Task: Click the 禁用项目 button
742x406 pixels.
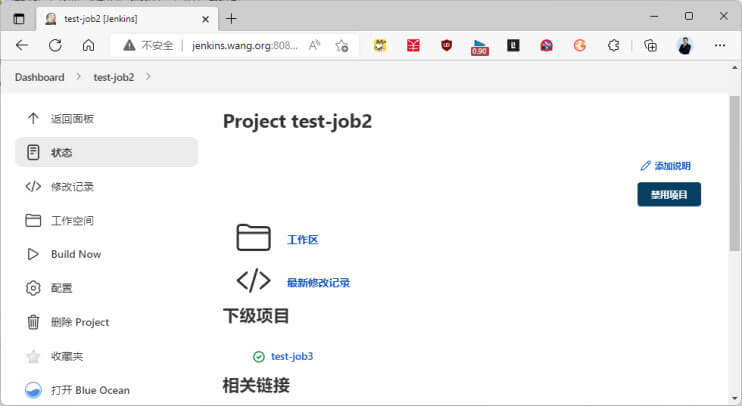Action: pyautogui.click(x=669, y=194)
